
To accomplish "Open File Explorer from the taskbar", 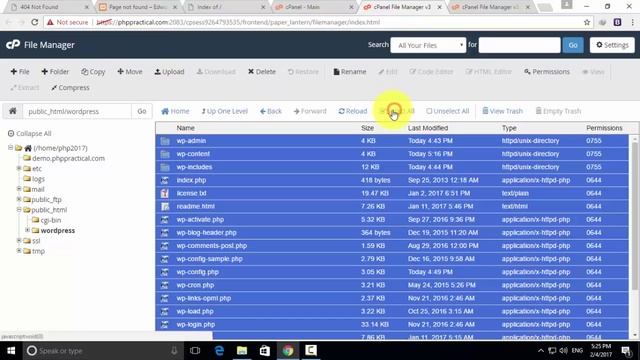I will point(242,351).
